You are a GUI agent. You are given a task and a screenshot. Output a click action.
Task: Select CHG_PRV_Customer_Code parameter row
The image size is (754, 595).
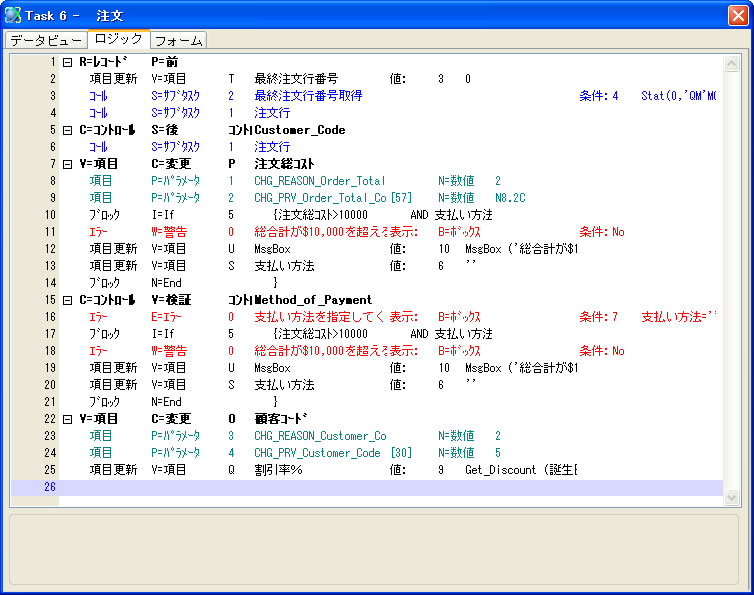coord(367,453)
